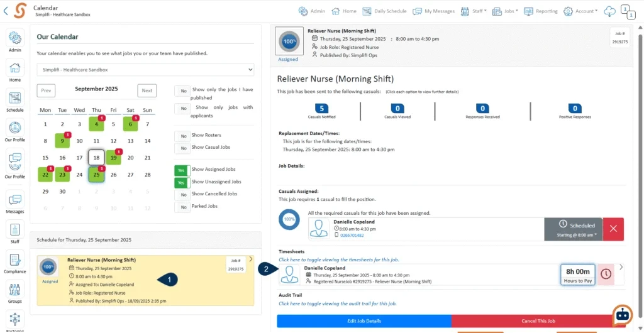The image size is (644, 333).
Task: Open the notifications counter icon top right
Action: [x=627, y=11]
